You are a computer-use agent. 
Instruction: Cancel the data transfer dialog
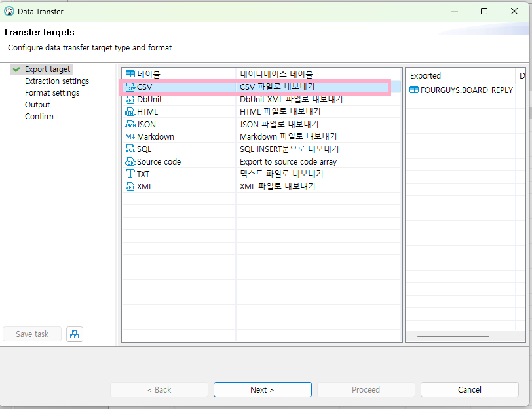click(x=470, y=389)
